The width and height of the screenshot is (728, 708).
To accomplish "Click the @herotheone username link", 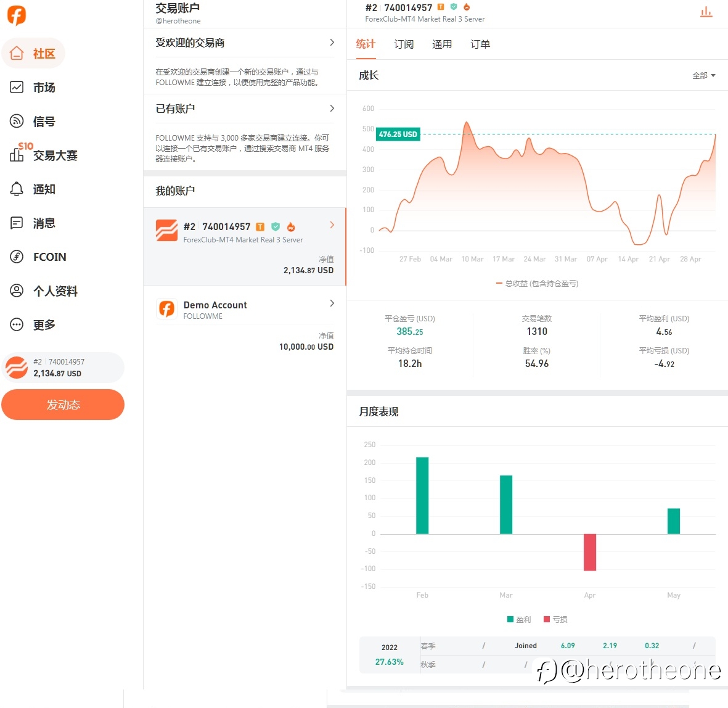I will pos(178,21).
